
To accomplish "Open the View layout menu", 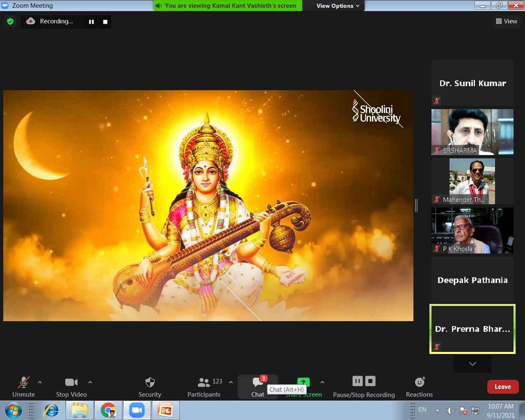I will coord(507,21).
